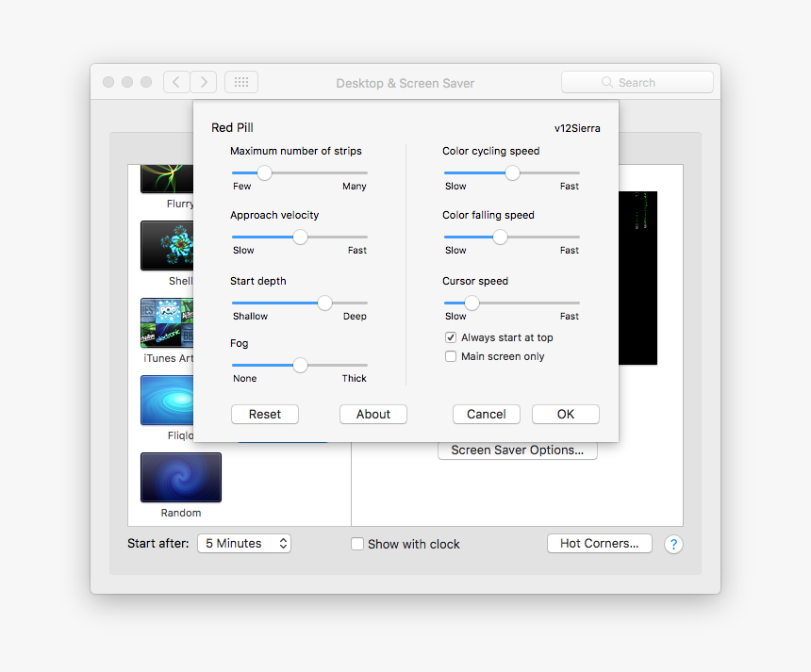Screen dimensions: 811x672
Task: Cancel the Red Pill options sheet
Action: click(x=487, y=414)
